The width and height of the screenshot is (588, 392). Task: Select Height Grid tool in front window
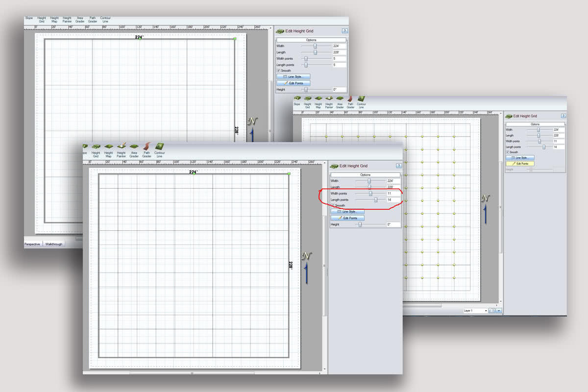point(96,149)
